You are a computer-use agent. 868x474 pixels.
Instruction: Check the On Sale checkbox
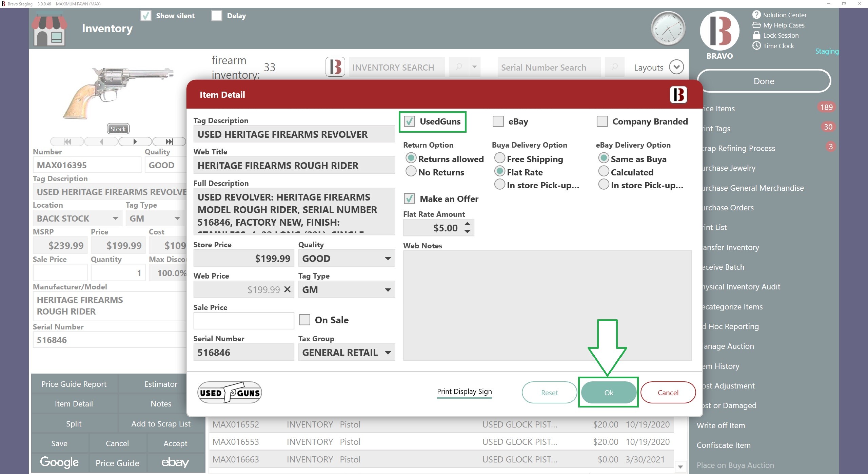pos(304,320)
